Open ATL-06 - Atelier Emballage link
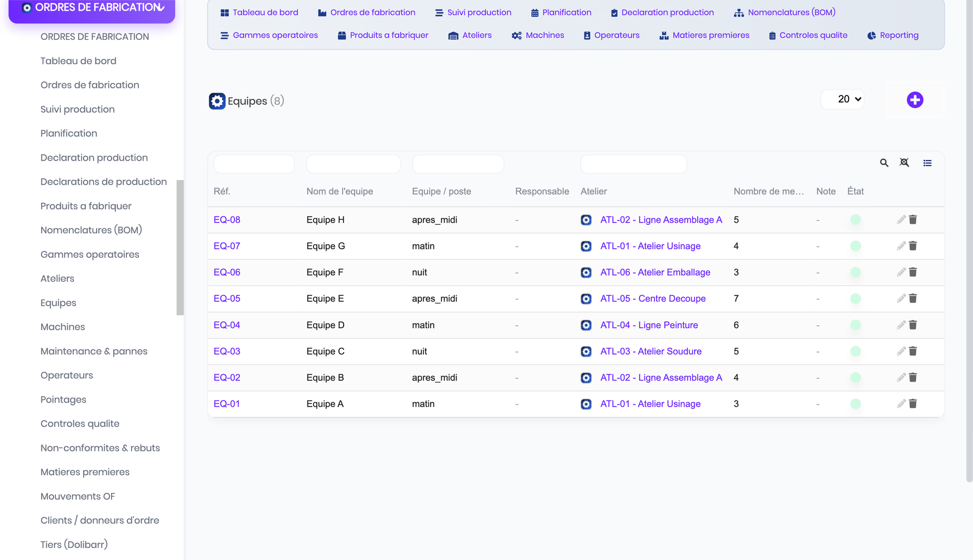This screenshot has height=560, width=973. [x=655, y=272]
